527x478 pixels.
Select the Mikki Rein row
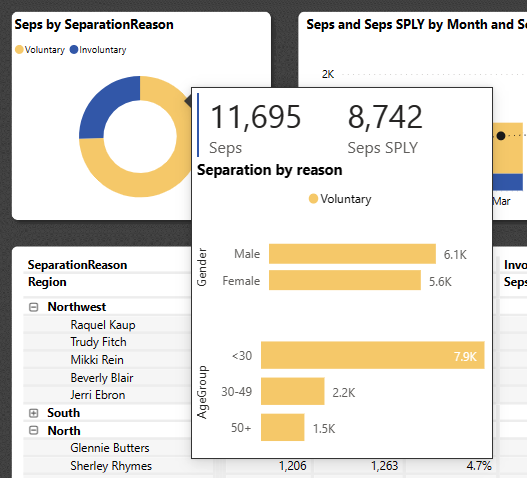(97, 360)
